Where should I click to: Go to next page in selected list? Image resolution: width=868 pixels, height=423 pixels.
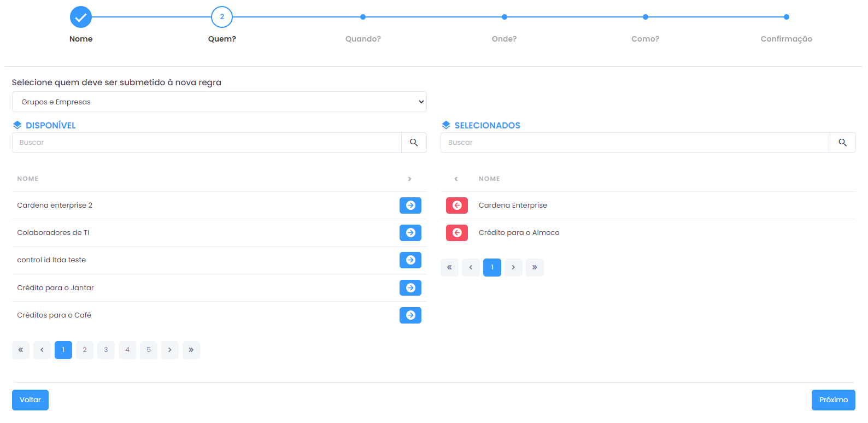(513, 267)
